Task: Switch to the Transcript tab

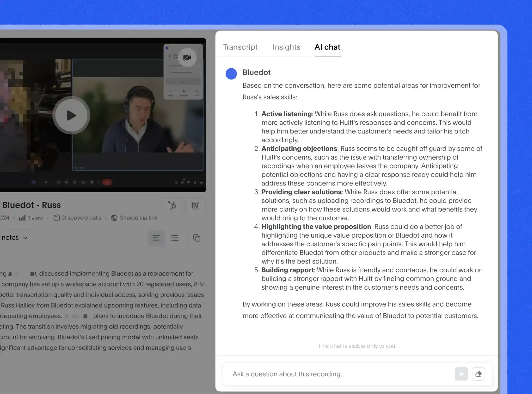Action: [x=240, y=47]
